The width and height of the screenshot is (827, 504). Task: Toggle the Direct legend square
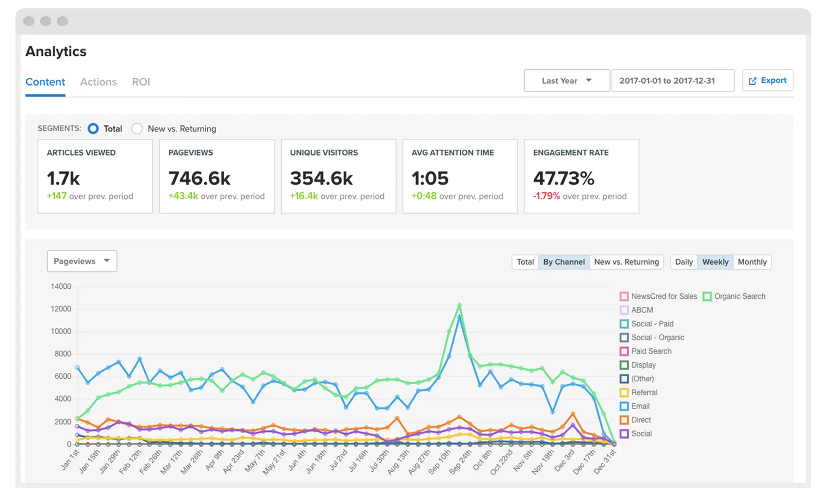pyautogui.click(x=624, y=420)
